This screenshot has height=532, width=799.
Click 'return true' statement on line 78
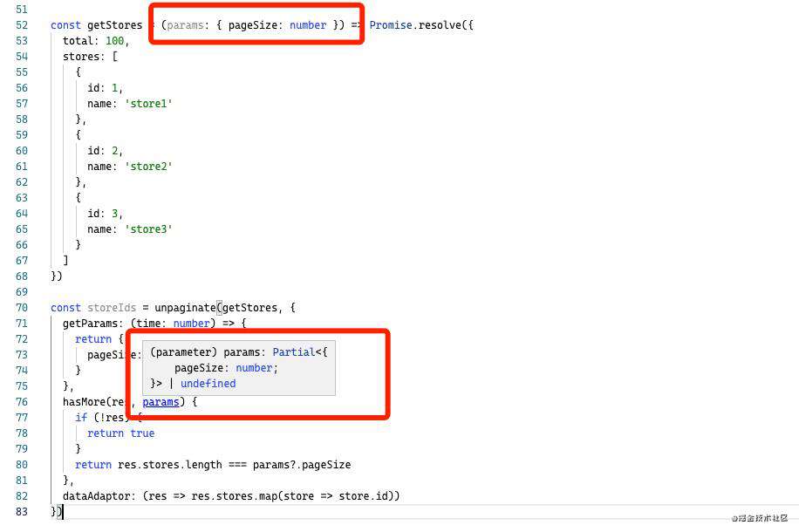[120, 433]
